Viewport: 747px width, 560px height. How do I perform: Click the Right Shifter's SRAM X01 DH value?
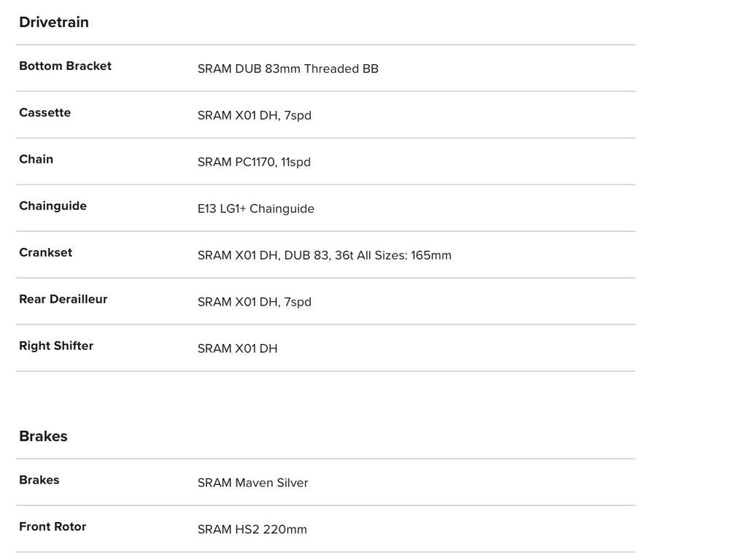tap(237, 349)
